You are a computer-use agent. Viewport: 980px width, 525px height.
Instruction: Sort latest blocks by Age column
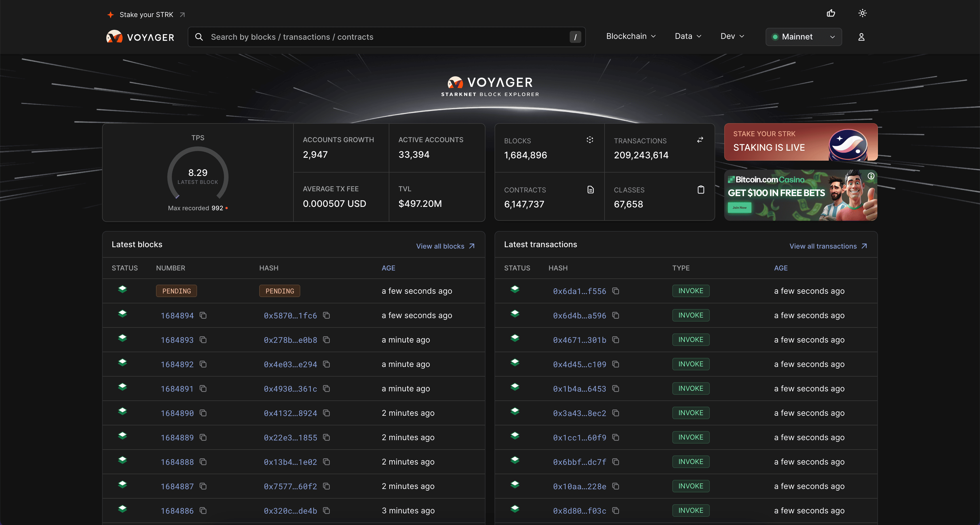[x=388, y=268]
